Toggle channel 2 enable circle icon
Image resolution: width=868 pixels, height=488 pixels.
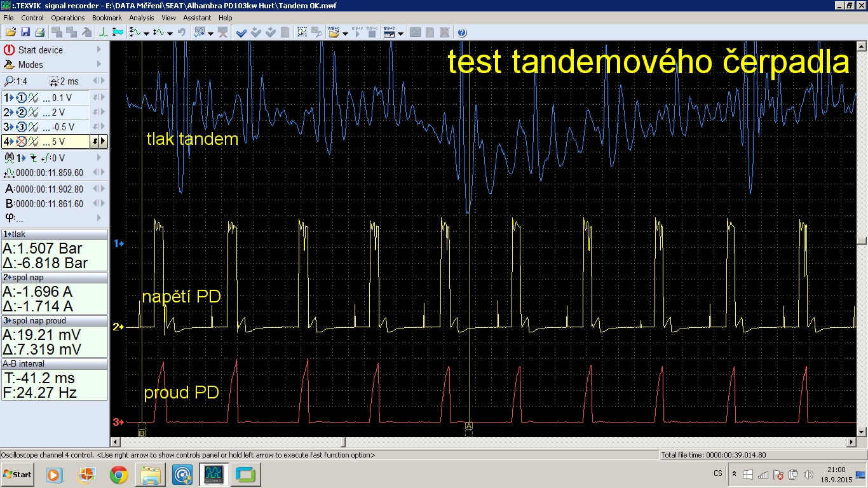click(x=20, y=112)
